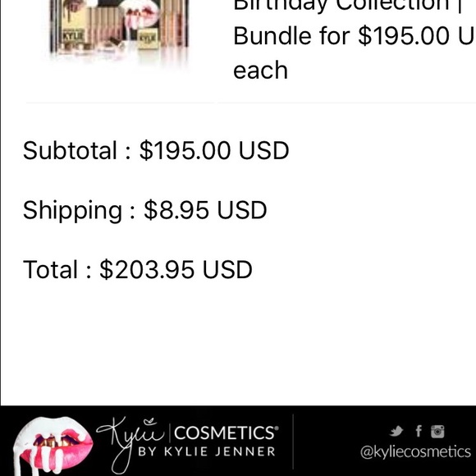Open the Instagram camera icon in footer
This screenshot has width=476, height=476.
click(437, 432)
